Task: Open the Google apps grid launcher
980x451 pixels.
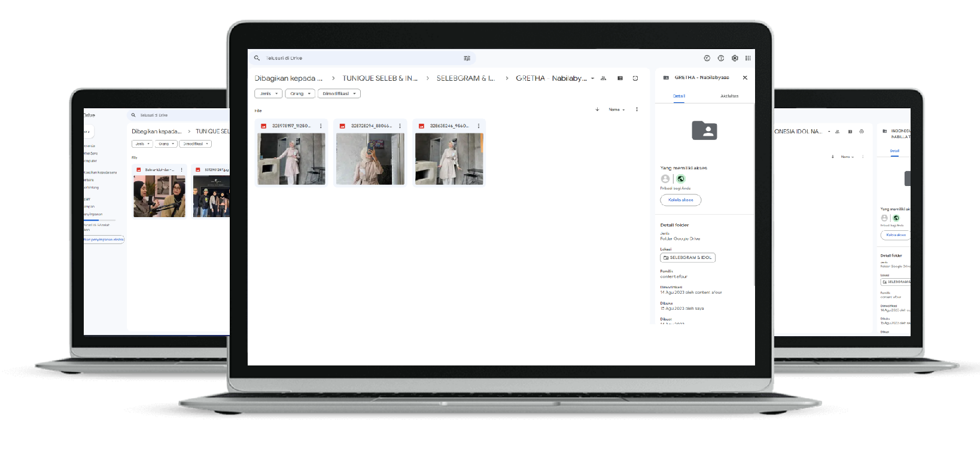Action: pos(748,58)
